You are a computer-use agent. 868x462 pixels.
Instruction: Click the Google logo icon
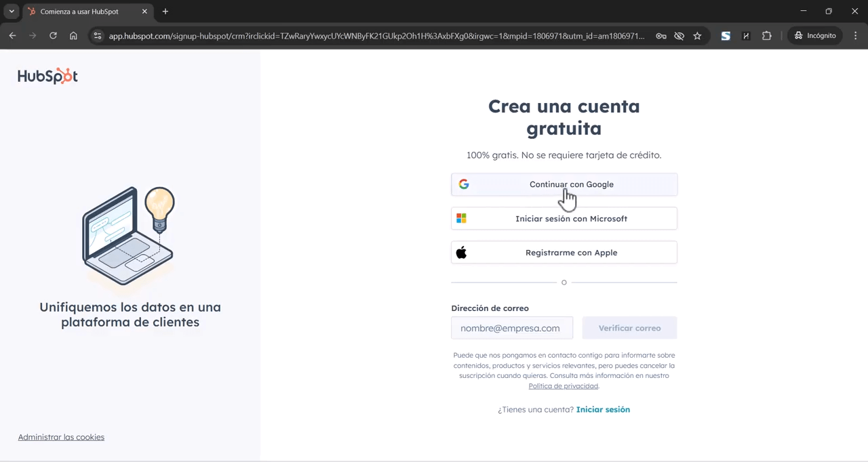coord(464,184)
